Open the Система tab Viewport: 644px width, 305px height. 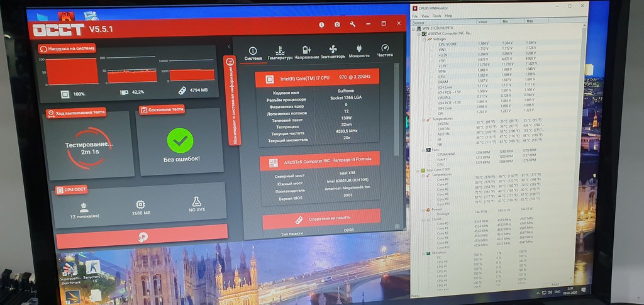tap(253, 54)
